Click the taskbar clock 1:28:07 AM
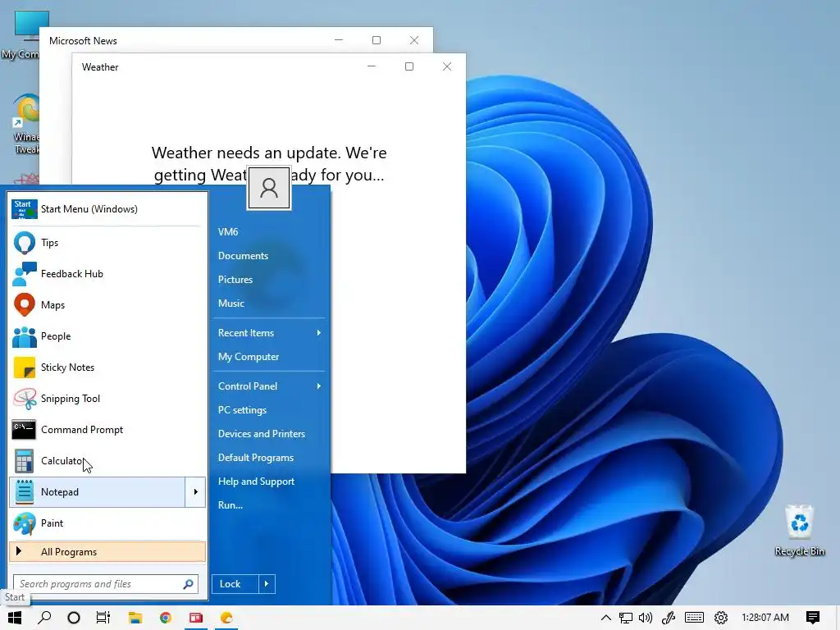Screen dimensions: 840x630 click(x=765, y=618)
